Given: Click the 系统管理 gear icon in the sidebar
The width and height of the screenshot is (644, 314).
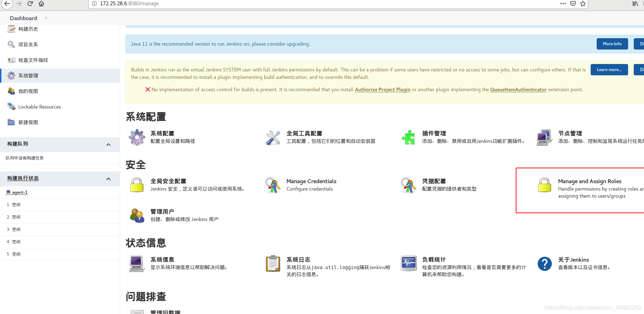Looking at the screenshot, I should pyautogui.click(x=11, y=75).
